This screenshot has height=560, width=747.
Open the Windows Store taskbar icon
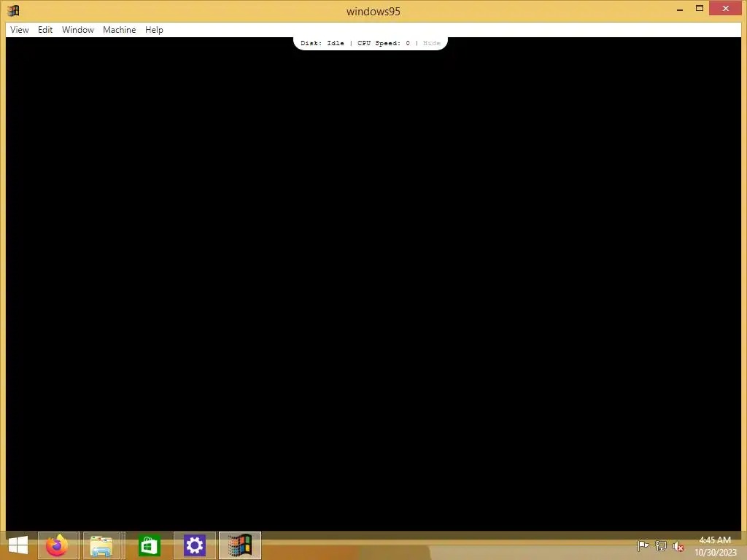tap(149, 545)
